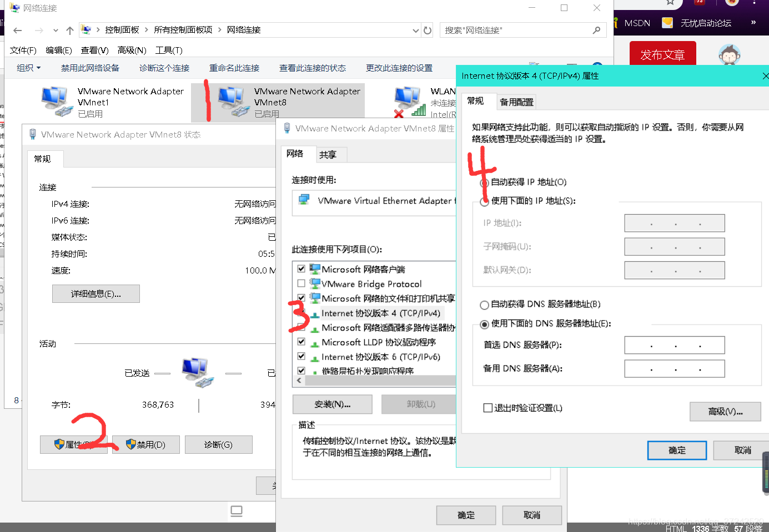This screenshot has height=532, width=769.
Task: Click the Microsoft 网络客户端 item icon
Action: click(315, 269)
